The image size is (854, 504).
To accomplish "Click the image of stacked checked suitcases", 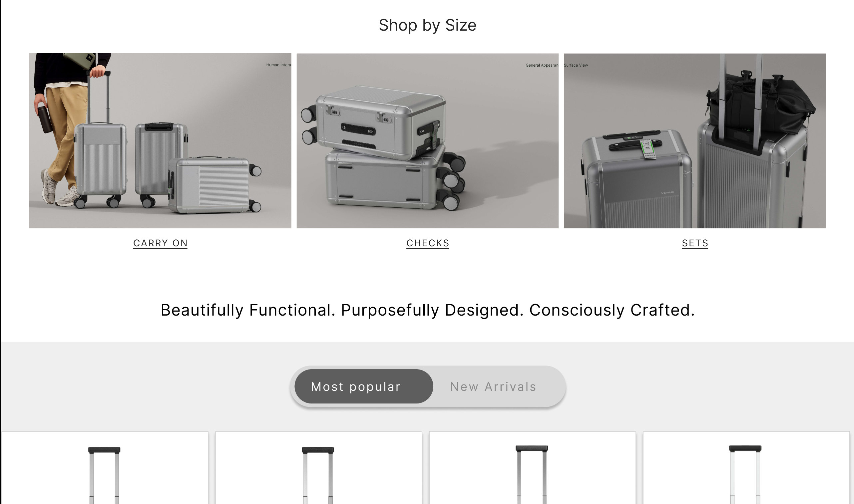I will (427, 140).
